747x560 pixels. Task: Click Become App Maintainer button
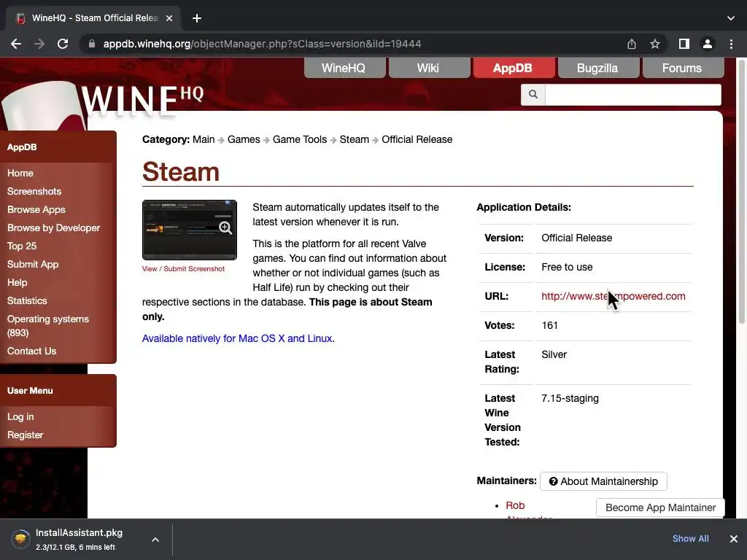(x=660, y=507)
